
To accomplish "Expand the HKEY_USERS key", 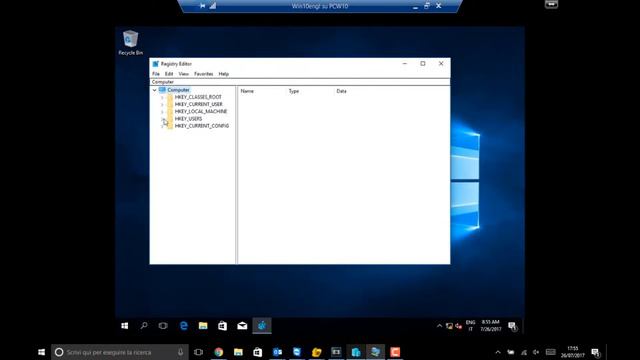I will 162,119.
